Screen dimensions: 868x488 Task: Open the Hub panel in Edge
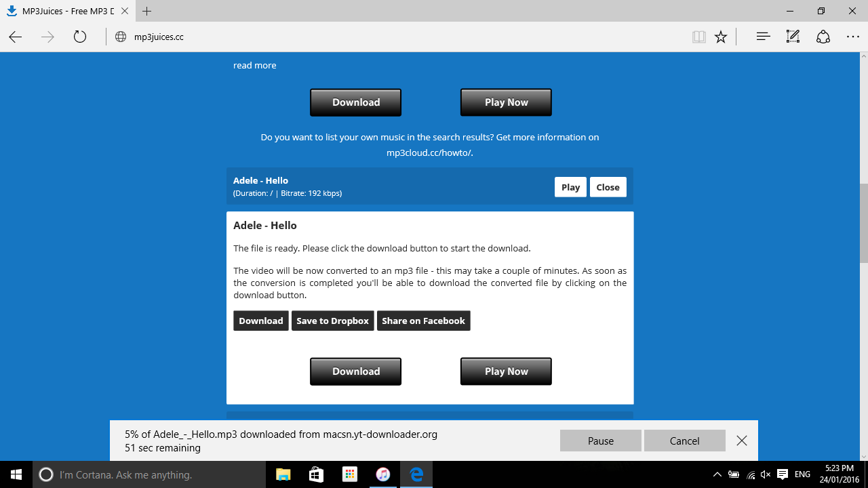(x=762, y=37)
